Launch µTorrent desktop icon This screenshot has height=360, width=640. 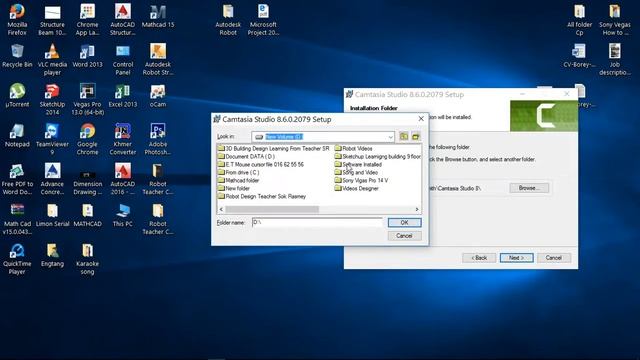click(17, 96)
